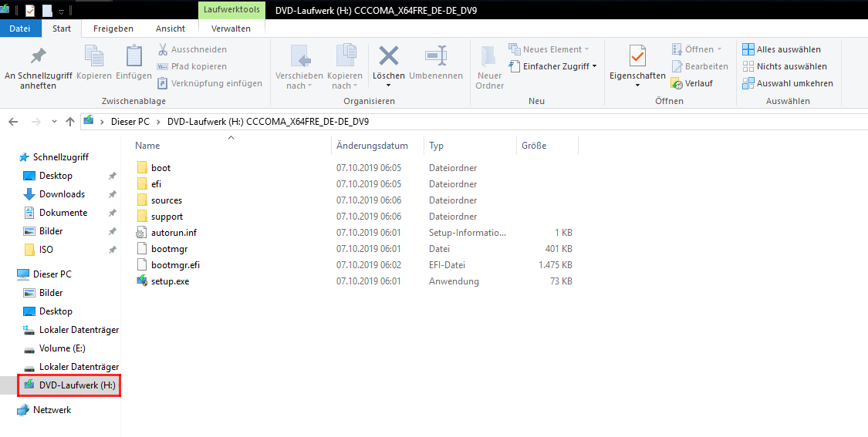Select the efi folder

(156, 184)
